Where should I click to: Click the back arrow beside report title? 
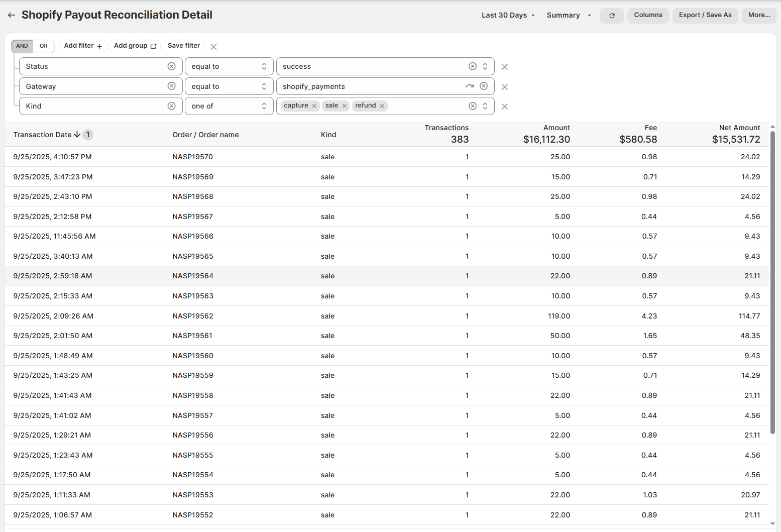12,15
